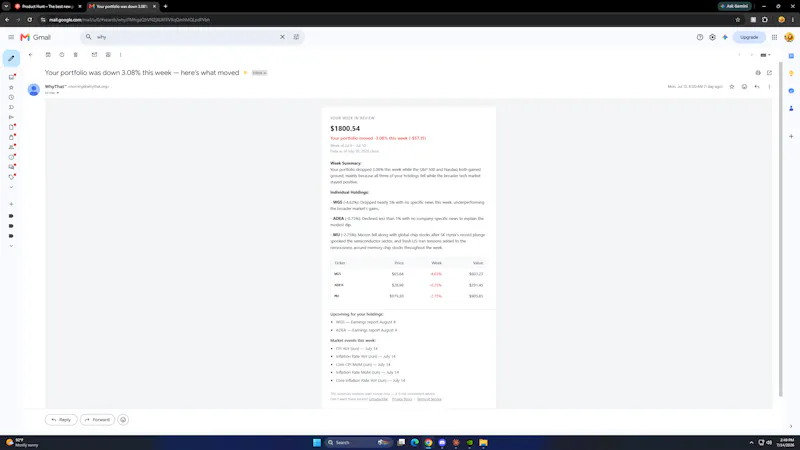Open input tools dropdown
The height and width of the screenshot is (450, 800).
765,55
